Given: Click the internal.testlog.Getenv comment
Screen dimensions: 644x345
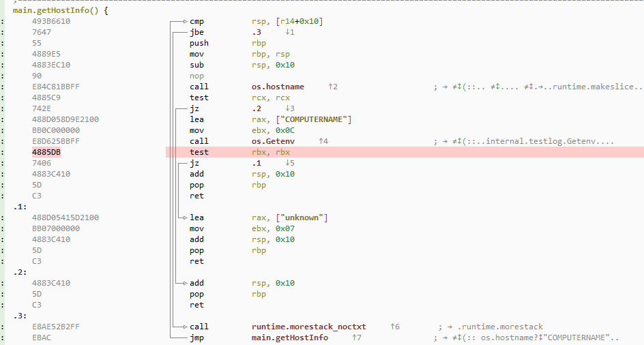Looking at the screenshot, I should point(524,141).
